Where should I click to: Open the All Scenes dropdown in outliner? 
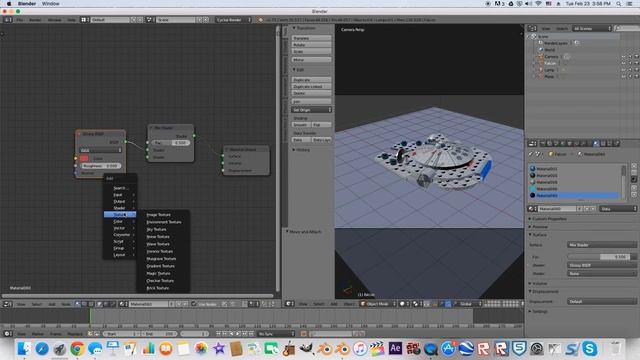coord(592,29)
